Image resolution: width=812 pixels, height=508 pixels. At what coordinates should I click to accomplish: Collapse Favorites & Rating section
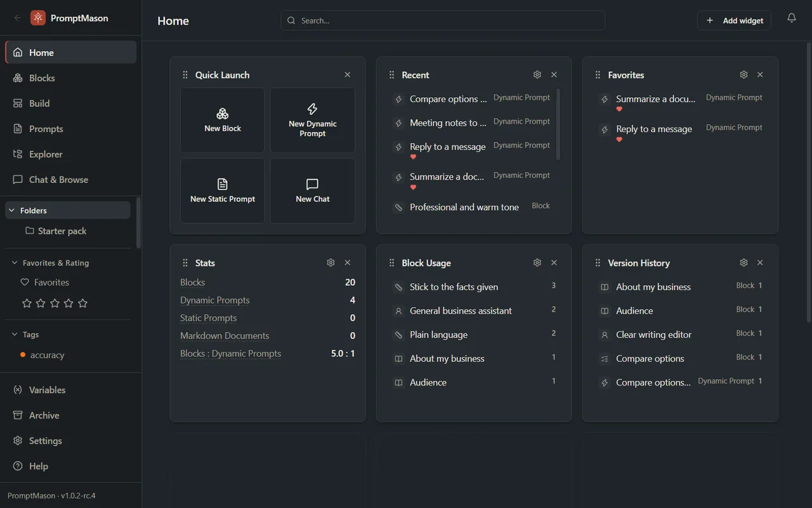tap(68, 263)
